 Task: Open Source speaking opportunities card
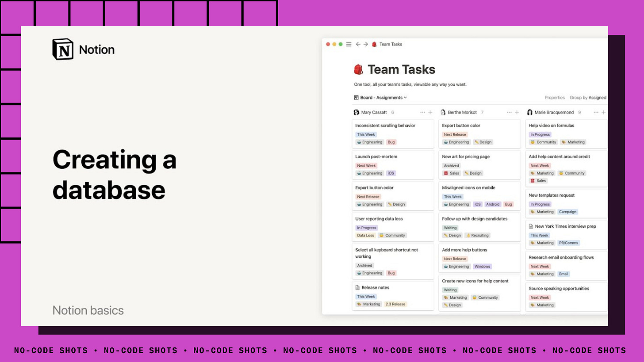[x=566, y=297]
